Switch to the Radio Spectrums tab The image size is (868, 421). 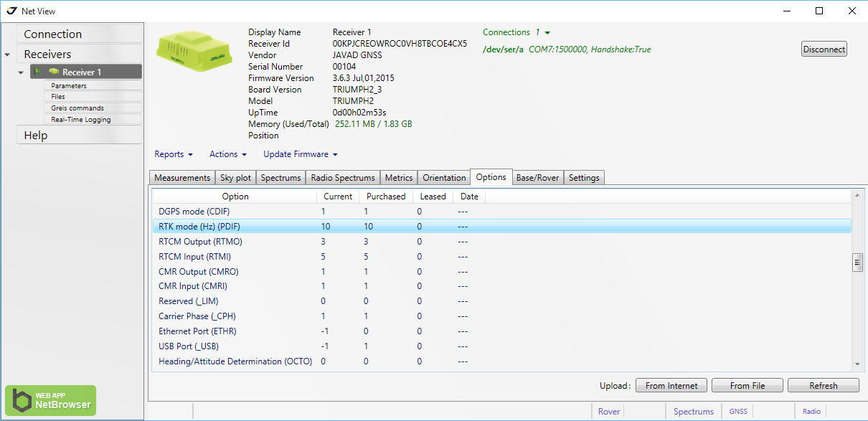pos(342,177)
